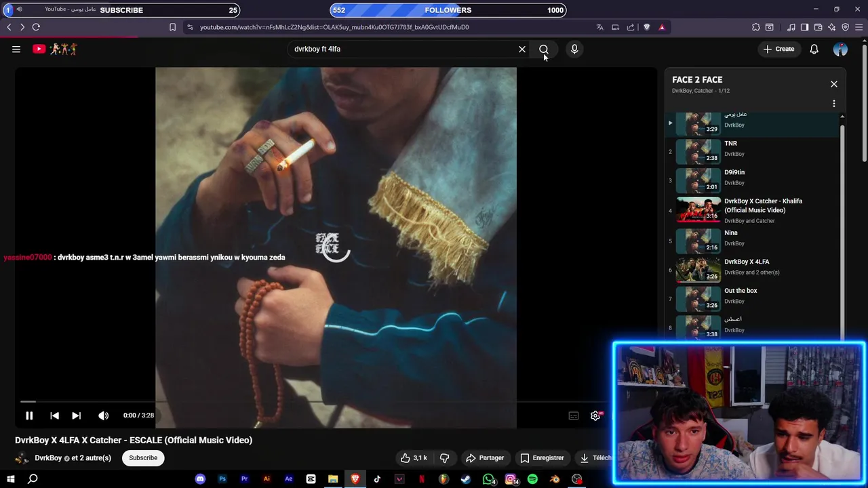This screenshot has height=488, width=868.
Task: Save video with Enregistrer
Action: click(542, 457)
